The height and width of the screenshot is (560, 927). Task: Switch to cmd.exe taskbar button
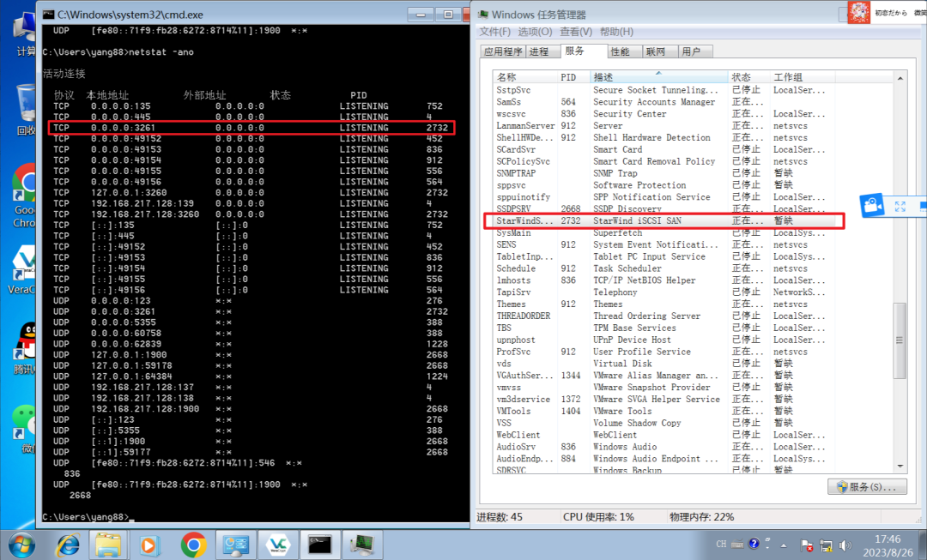(320, 545)
